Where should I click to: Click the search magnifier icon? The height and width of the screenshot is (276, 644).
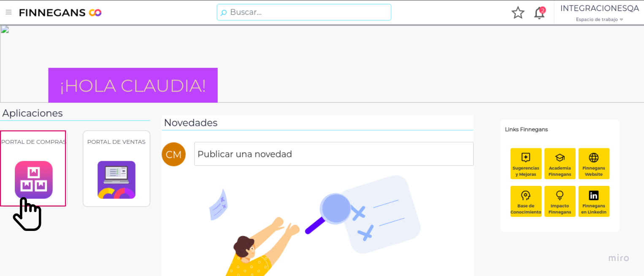(224, 13)
